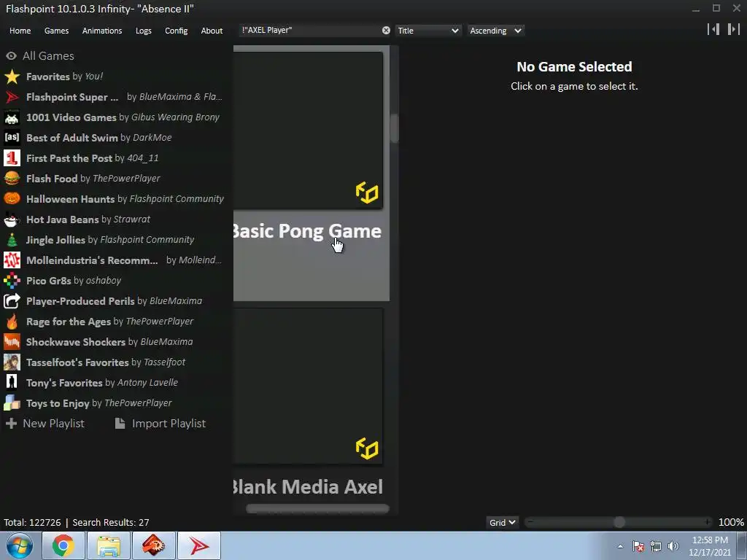Image resolution: width=747 pixels, height=560 pixels.
Task: Open the About tab
Action: (x=212, y=31)
